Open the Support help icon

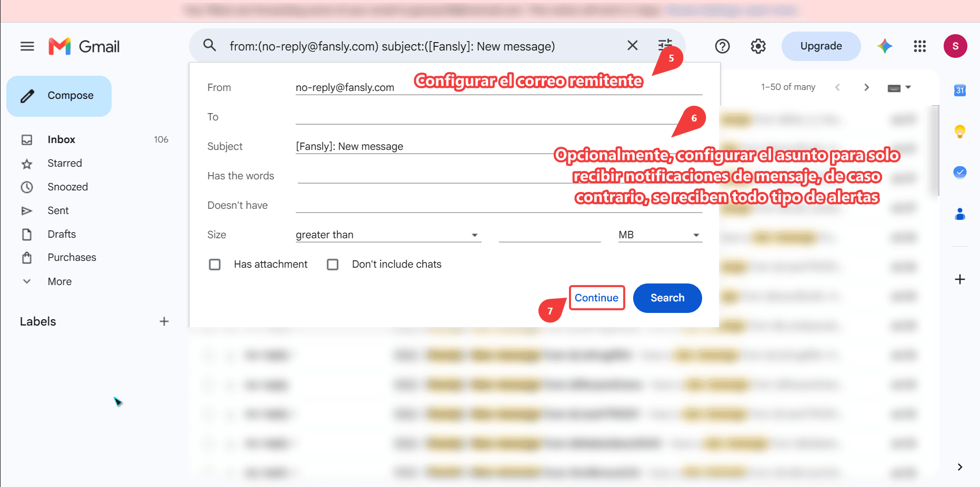(x=722, y=46)
